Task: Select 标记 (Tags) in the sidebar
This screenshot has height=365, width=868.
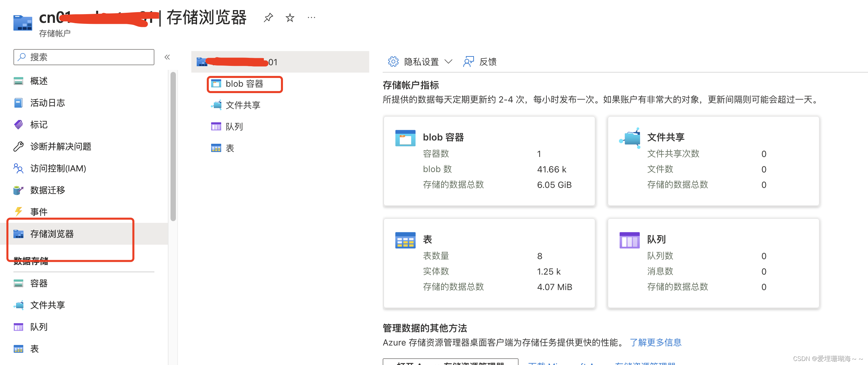Action: (x=38, y=124)
